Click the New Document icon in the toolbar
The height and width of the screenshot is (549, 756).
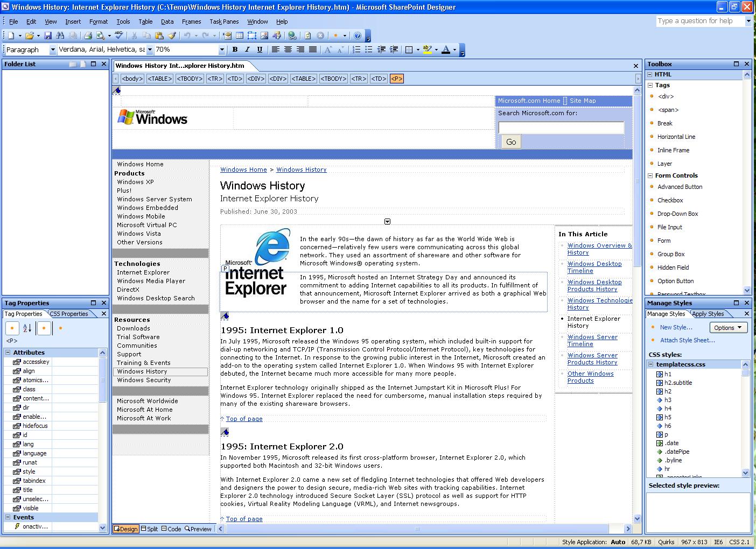[x=11, y=36]
